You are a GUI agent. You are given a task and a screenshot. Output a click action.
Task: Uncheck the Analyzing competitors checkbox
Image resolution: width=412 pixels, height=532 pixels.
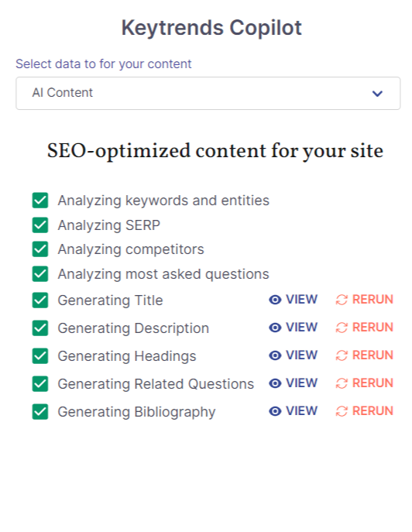(x=40, y=249)
